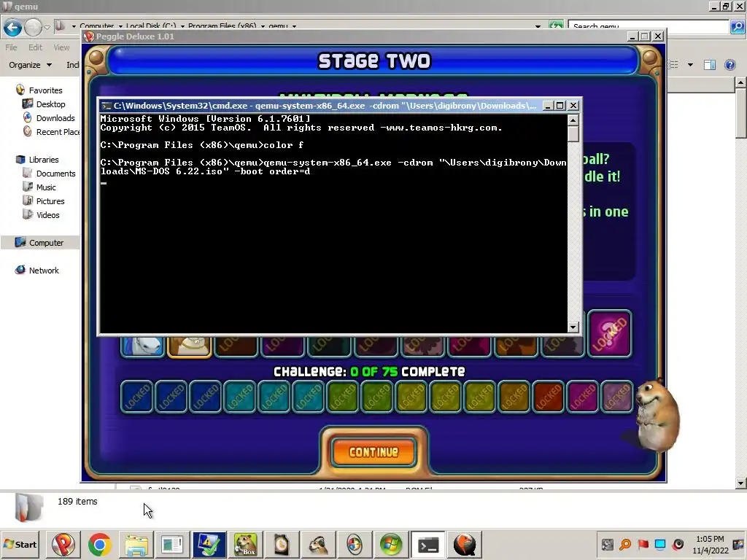
Task: Click the Peggle Deluxe title bar icon
Action: point(88,36)
